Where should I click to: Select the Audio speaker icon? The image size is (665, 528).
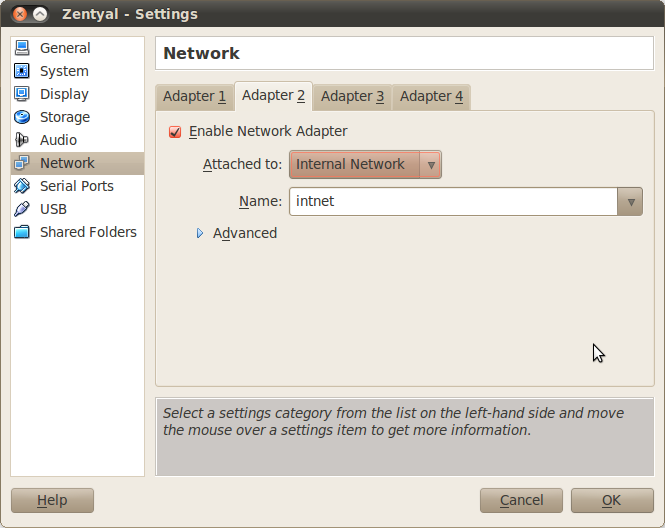pos(21,140)
